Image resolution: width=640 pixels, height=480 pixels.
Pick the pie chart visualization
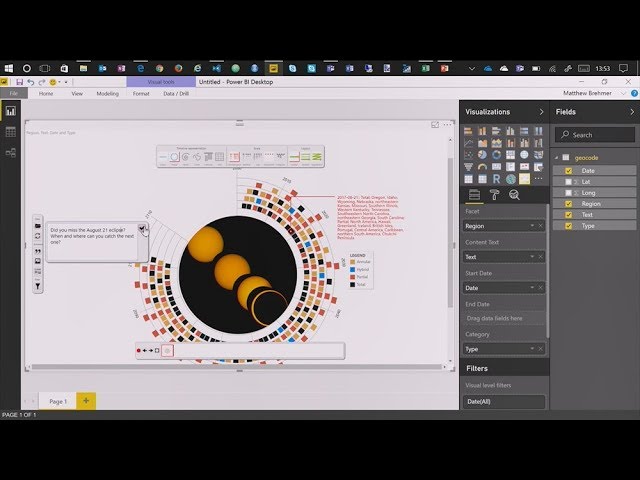tap(482, 155)
